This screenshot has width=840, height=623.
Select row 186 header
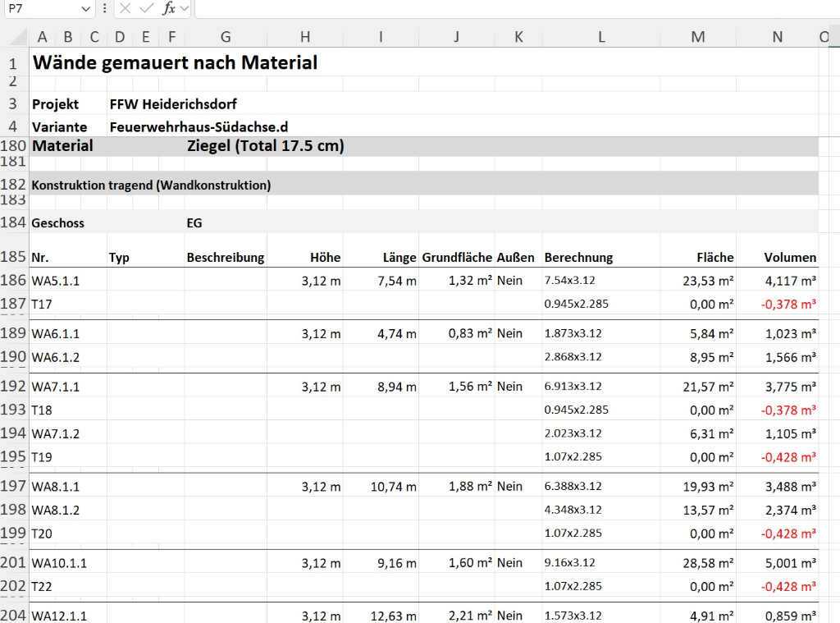pos(13,280)
